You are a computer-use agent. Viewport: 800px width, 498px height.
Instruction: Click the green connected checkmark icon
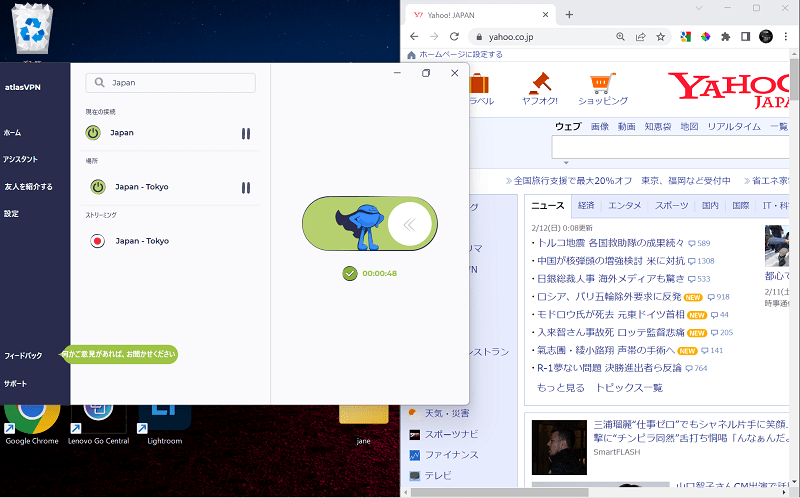[x=350, y=273]
